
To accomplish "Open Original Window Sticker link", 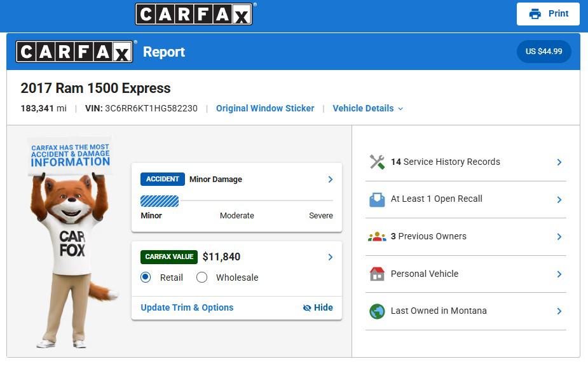I will tap(264, 108).
